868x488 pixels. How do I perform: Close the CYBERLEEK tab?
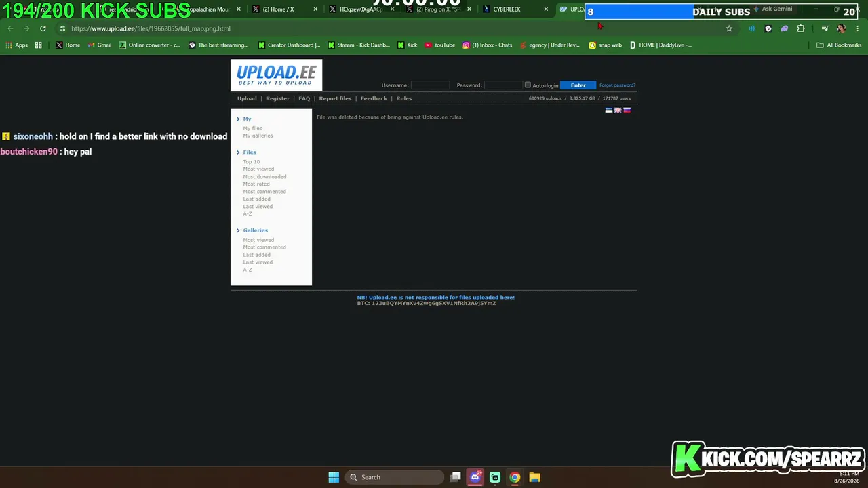[546, 9]
